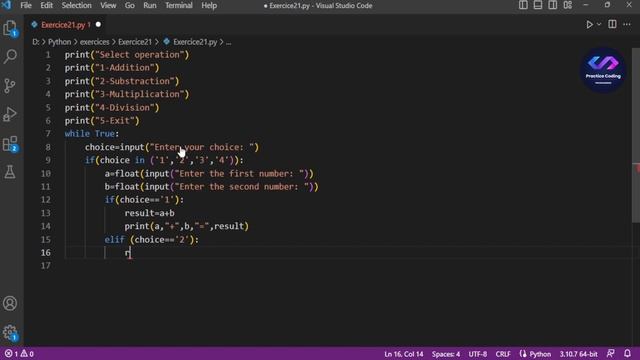
Task: Open the Run and Debug view
Action: (10, 115)
